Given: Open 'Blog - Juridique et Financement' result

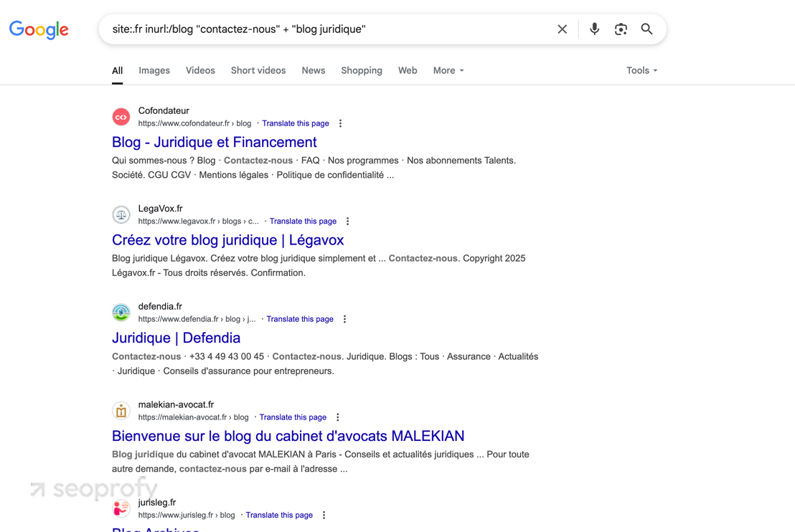Looking at the screenshot, I should tap(215, 143).
